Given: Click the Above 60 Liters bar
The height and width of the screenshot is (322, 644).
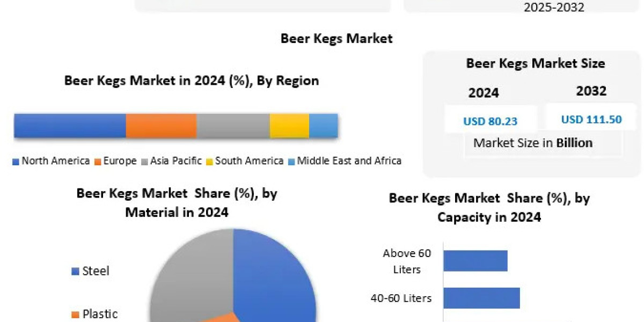Looking at the screenshot, I should click(475, 261).
